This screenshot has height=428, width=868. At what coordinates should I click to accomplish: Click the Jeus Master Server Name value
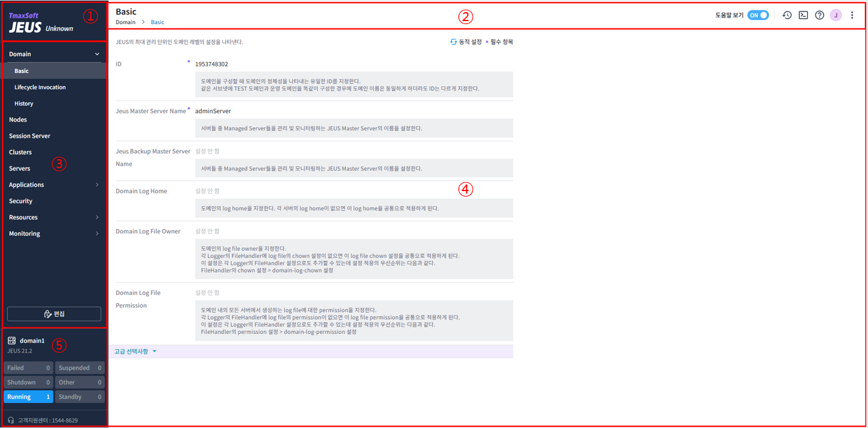pos(213,111)
